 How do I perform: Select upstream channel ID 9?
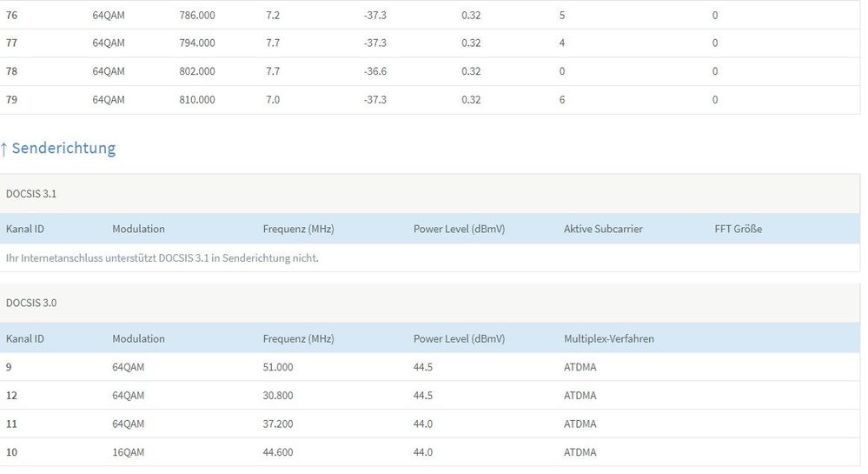pos(9,367)
